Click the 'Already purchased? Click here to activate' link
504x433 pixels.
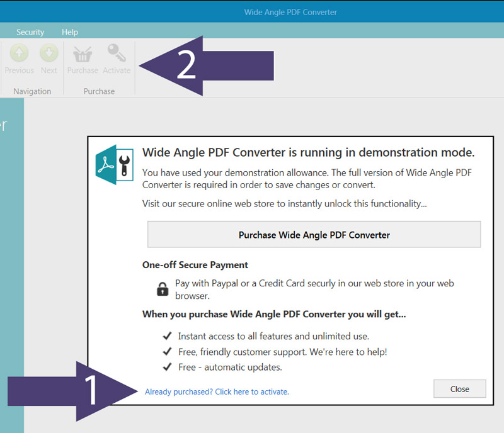point(217,391)
